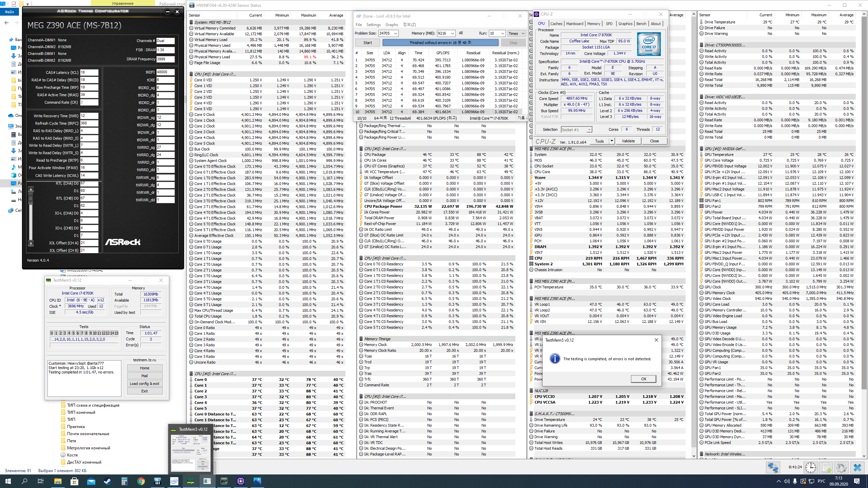Open CPU-Z Socket #1 selection dropdown
The height and width of the screenshot is (488, 868).
coord(589,129)
